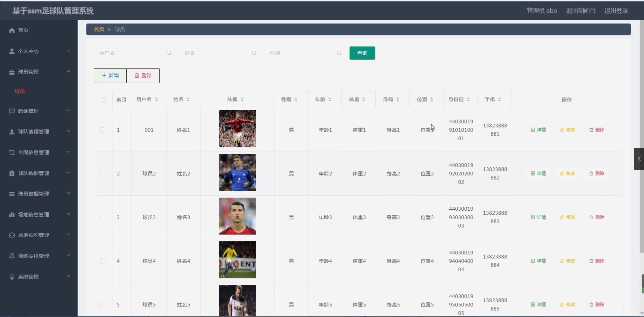Viewport: 644px width, 317px height.
Task: Click the 首页 home icon in the sidebar
Action: point(12,30)
